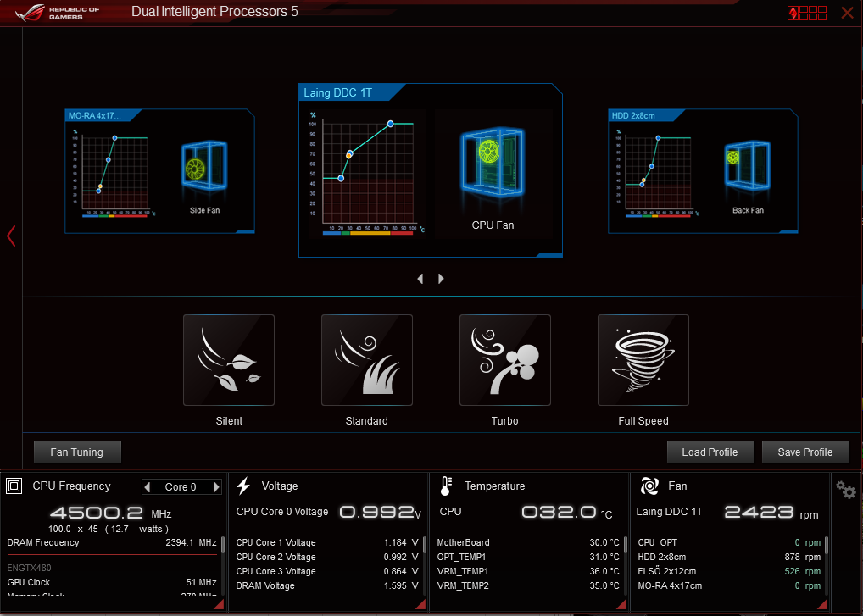Click the ENGTX480 label
Image resolution: width=863 pixels, height=616 pixels.
coord(29,568)
